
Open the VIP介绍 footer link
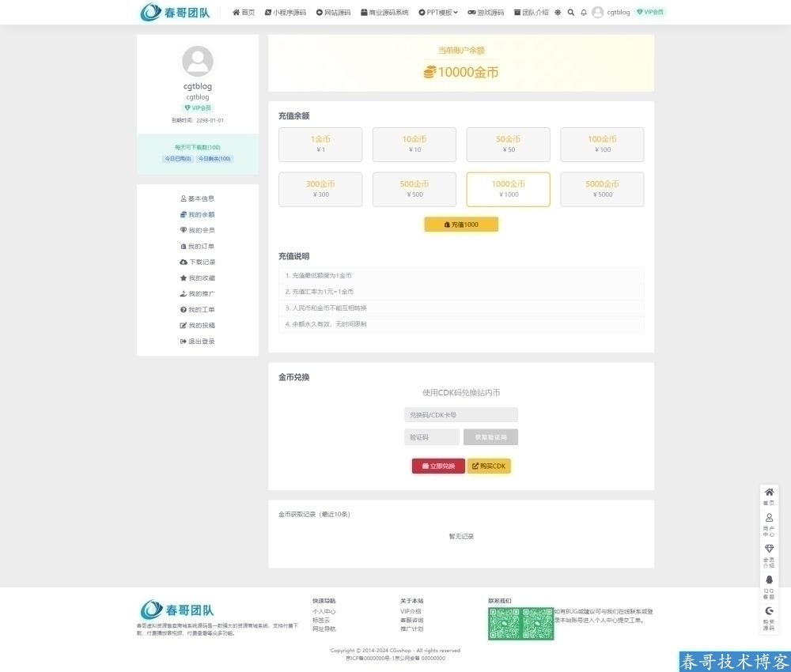[411, 611]
